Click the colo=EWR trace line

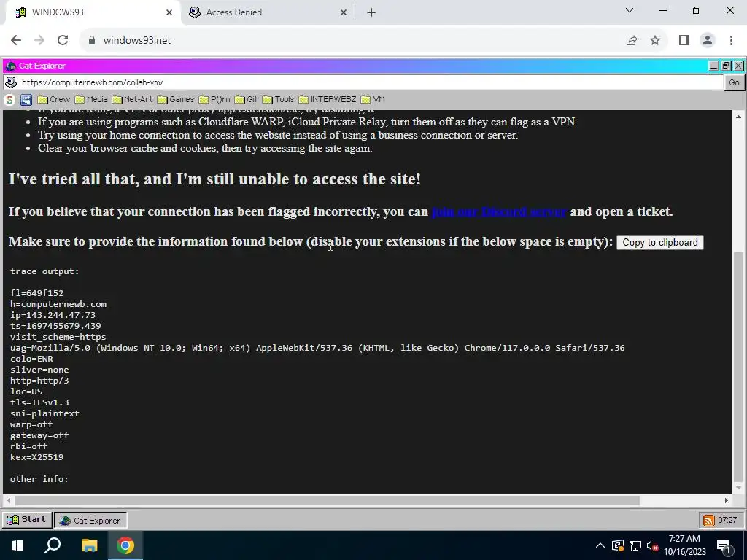(x=31, y=359)
